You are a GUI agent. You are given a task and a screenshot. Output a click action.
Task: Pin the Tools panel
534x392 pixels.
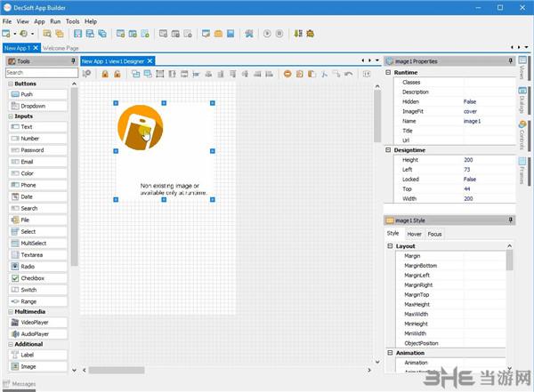click(x=73, y=61)
